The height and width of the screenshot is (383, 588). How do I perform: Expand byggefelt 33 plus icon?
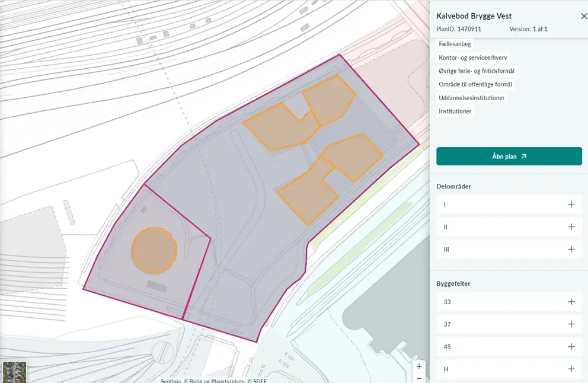tap(571, 302)
